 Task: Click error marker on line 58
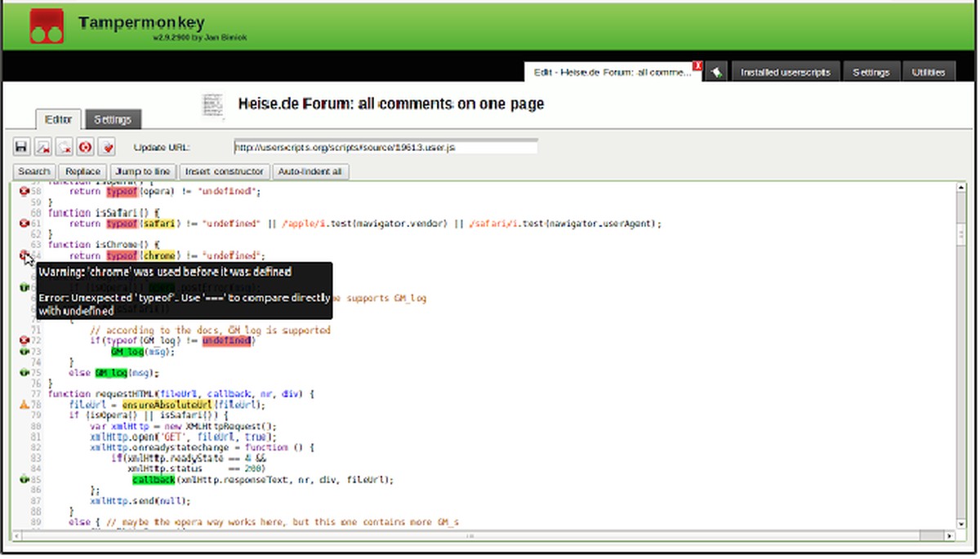point(24,192)
